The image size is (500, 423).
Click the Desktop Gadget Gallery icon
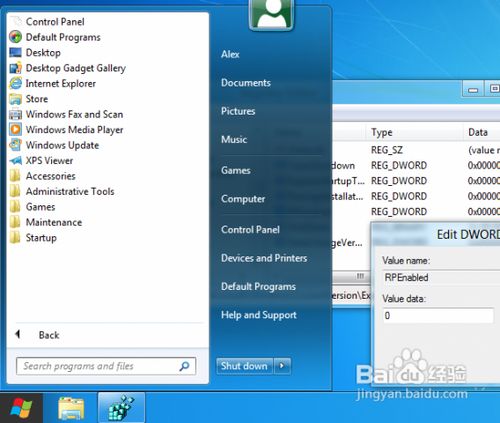[x=16, y=68]
